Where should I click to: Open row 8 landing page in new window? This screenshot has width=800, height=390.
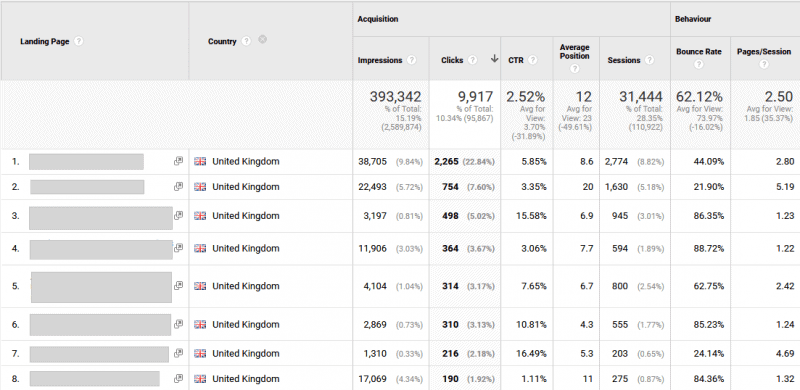pos(178,378)
